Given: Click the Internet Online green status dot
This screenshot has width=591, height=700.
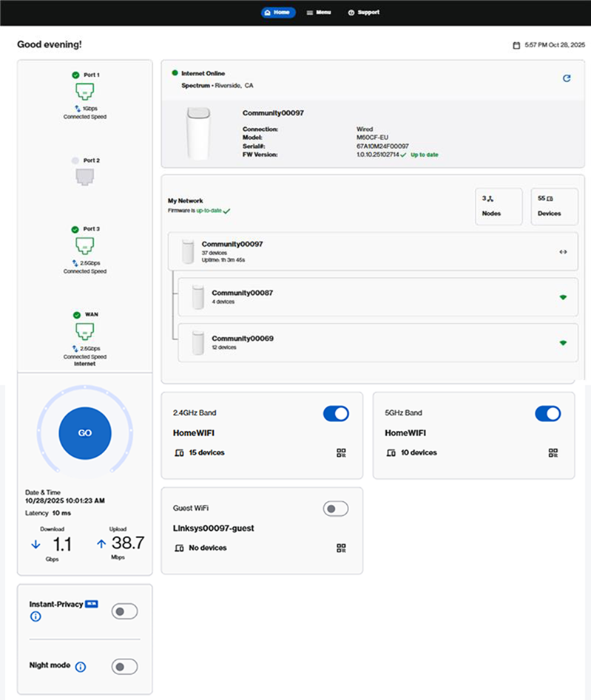Looking at the screenshot, I should pyautogui.click(x=175, y=72).
